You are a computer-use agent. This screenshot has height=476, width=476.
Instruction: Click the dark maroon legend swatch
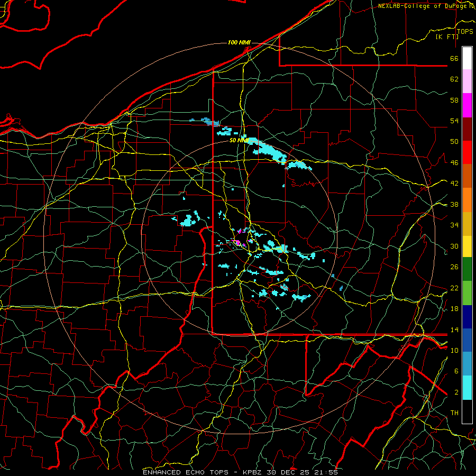(467, 129)
